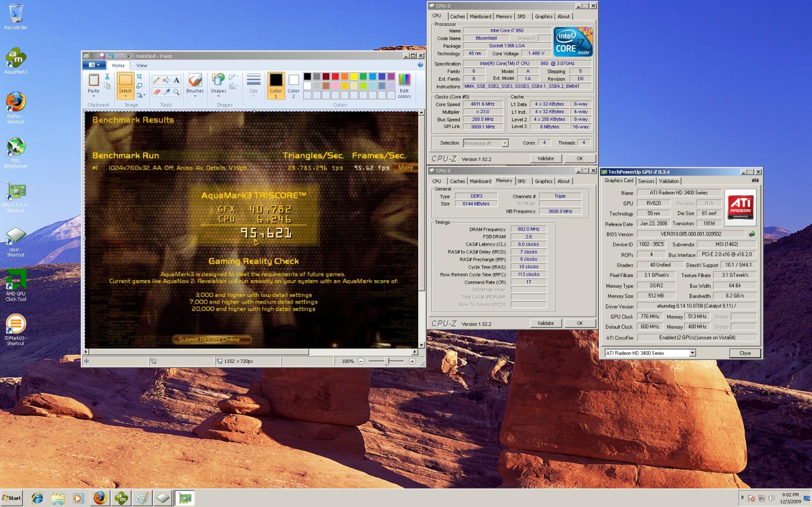
Task: Click the Show hidden icons tray arrow
Action: click(x=742, y=498)
